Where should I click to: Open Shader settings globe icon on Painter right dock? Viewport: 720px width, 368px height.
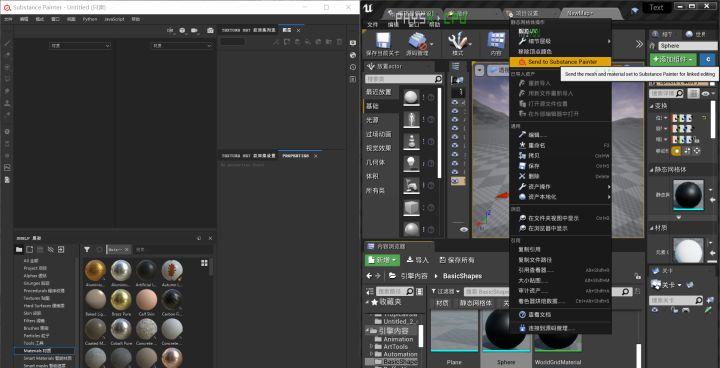pos(353,55)
